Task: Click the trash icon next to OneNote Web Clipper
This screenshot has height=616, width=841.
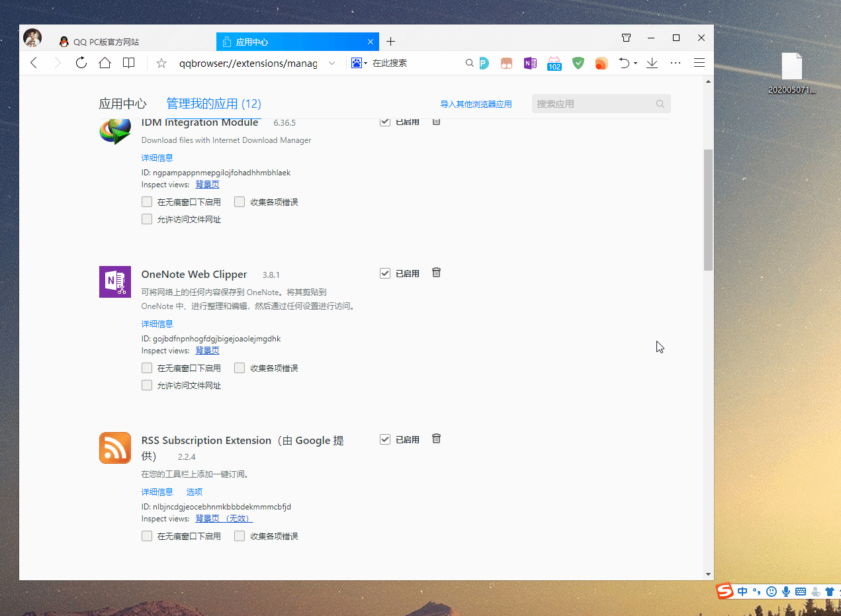Action: tap(436, 273)
